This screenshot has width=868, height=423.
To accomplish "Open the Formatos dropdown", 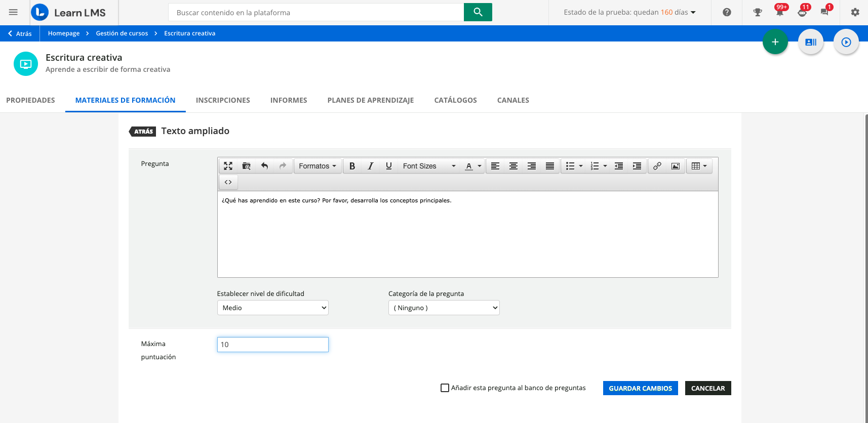I will [318, 166].
